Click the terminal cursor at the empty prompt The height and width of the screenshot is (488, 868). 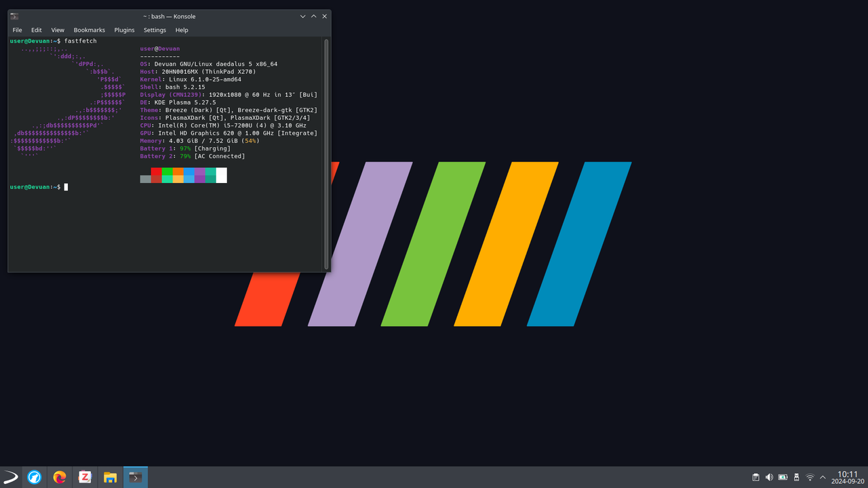pyautogui.click(x=66, y=186)
